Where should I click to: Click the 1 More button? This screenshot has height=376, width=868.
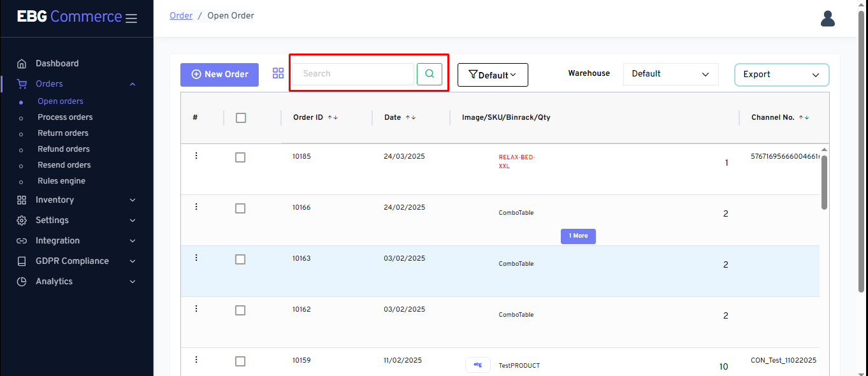(578, 236)
